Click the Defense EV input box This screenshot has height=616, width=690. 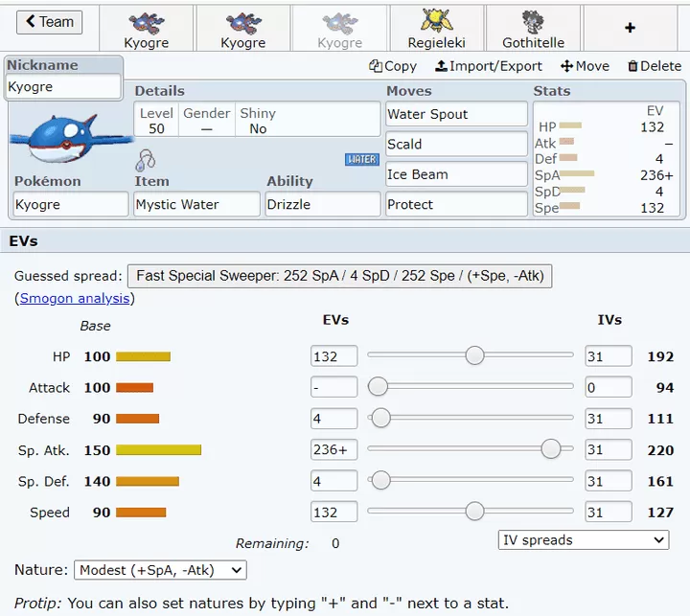[334, 419]
